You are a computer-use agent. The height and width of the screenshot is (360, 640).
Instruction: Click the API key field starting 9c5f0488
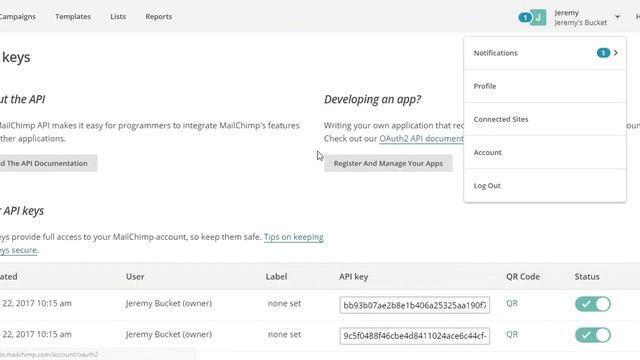(x=414, y=336)
